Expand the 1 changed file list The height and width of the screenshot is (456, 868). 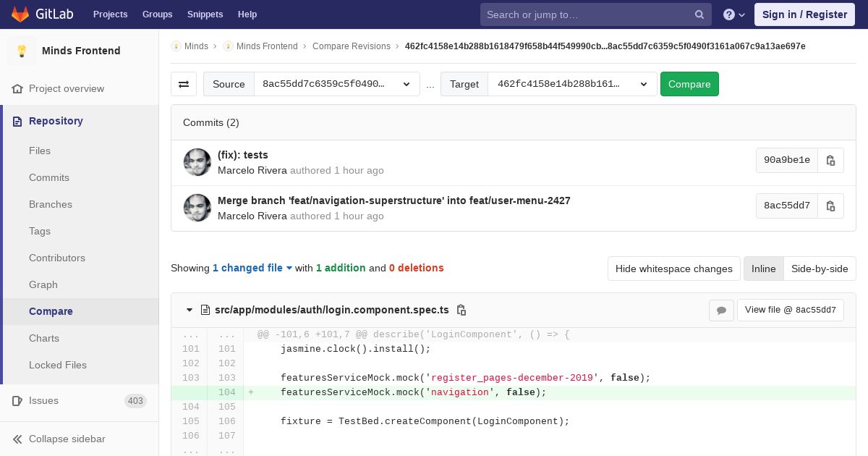point(252,268)
